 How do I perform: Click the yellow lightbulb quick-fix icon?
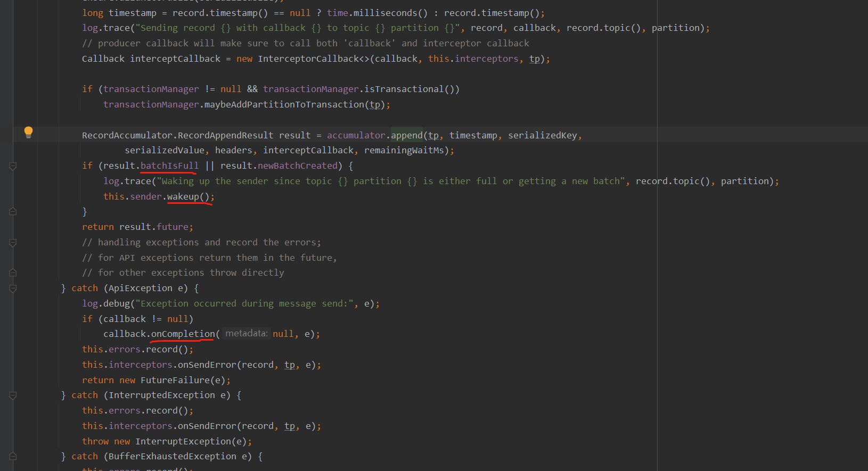pos(28,132)
